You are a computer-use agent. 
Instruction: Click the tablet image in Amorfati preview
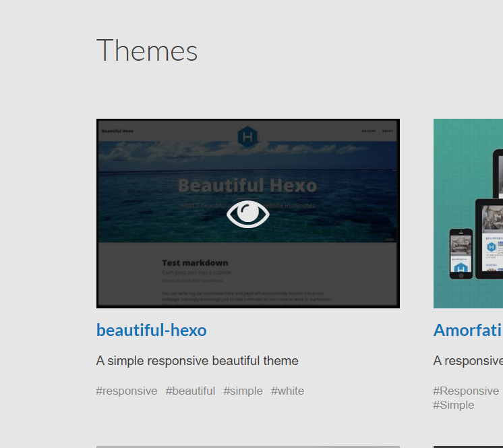489,238
